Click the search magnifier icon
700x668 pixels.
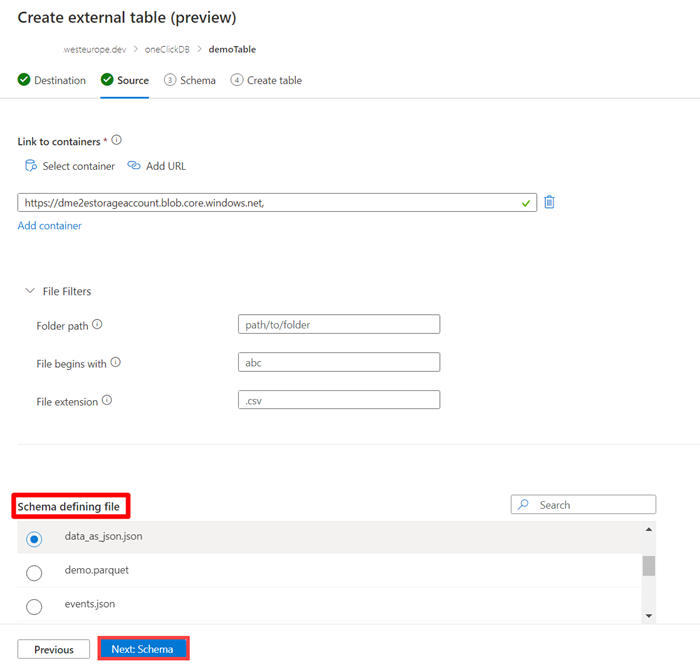click(x=524, y=505)
